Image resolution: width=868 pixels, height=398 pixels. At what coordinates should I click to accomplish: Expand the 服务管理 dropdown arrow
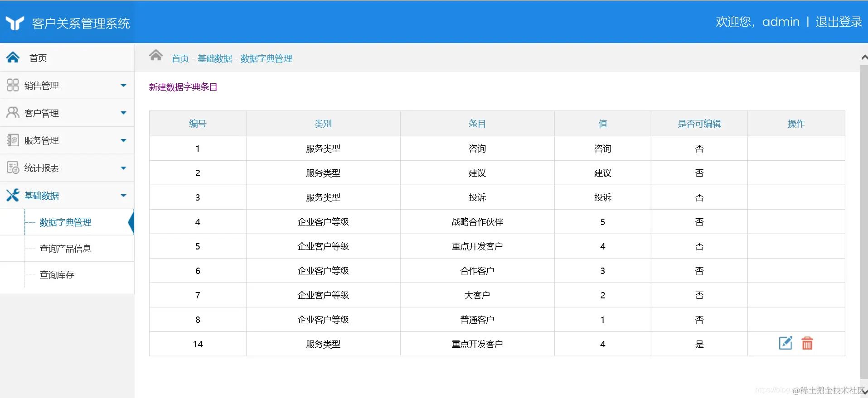pos(123,140)
